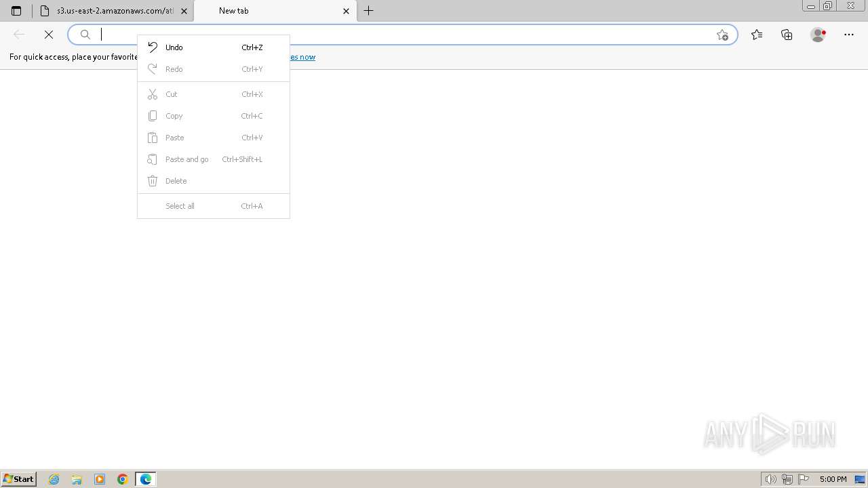
Task: Open the tab actions menu icon
Action: click(16, 11)
